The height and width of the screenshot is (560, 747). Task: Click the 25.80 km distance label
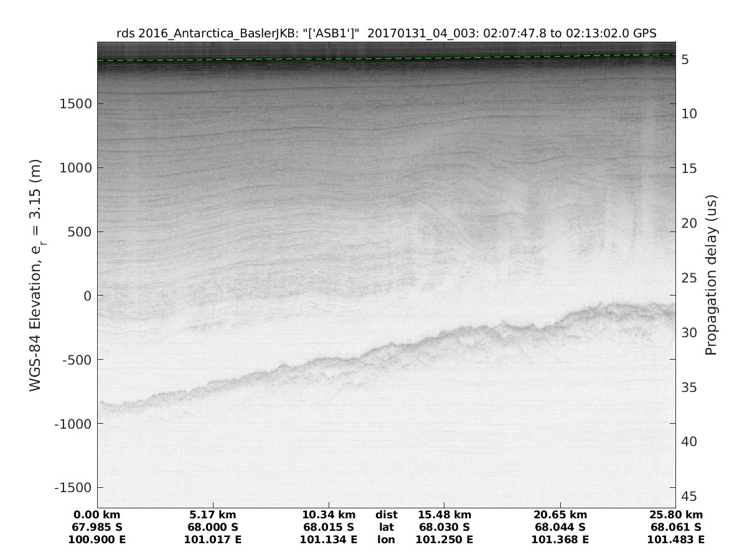coord(676,515)
